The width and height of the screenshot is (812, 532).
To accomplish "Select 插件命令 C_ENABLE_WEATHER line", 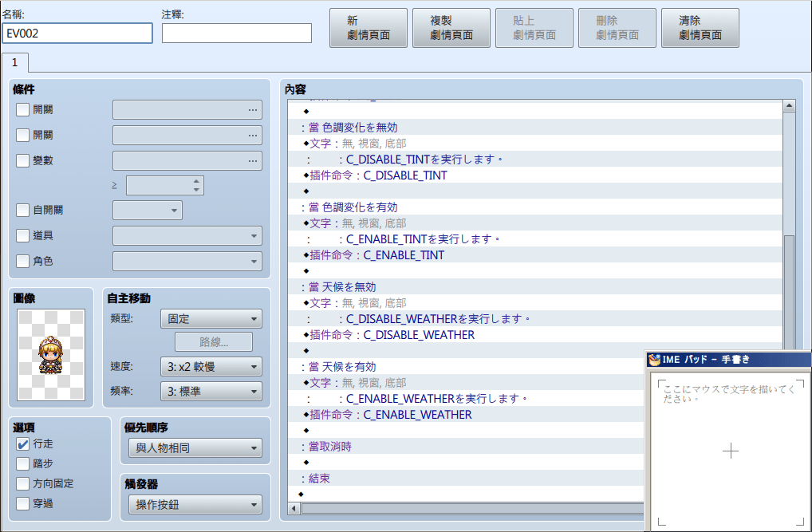I will click(x=466, y=415).
